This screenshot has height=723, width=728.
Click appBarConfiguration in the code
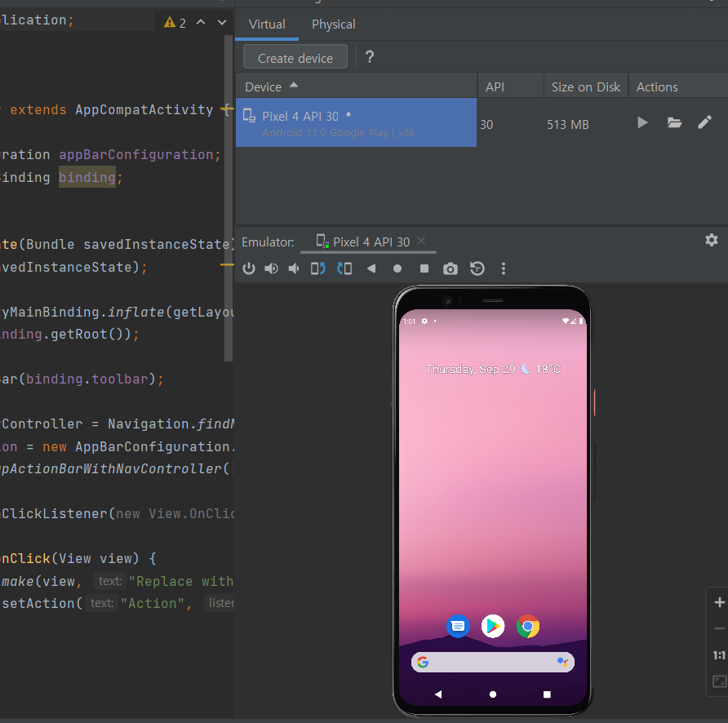pos(136,154)
